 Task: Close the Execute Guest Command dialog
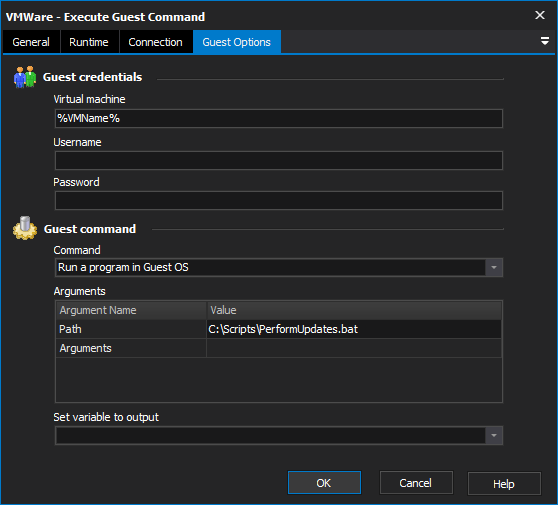point(539,15)
